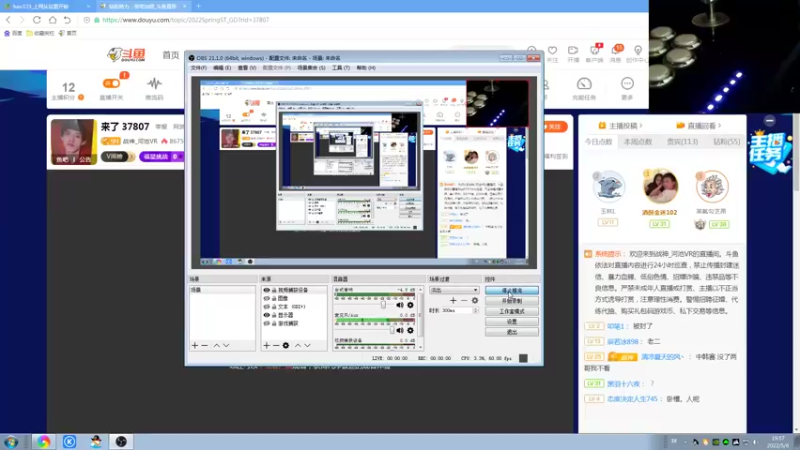Open source properties gear in Sources panel
Viewport: 800px width, 450px height.
pyautogui.click(x=286, y=345)
